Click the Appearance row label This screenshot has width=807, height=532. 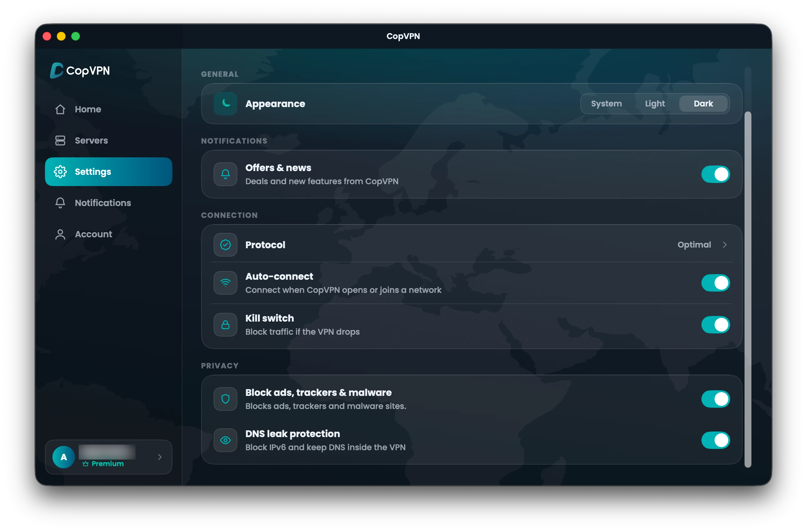275,103
